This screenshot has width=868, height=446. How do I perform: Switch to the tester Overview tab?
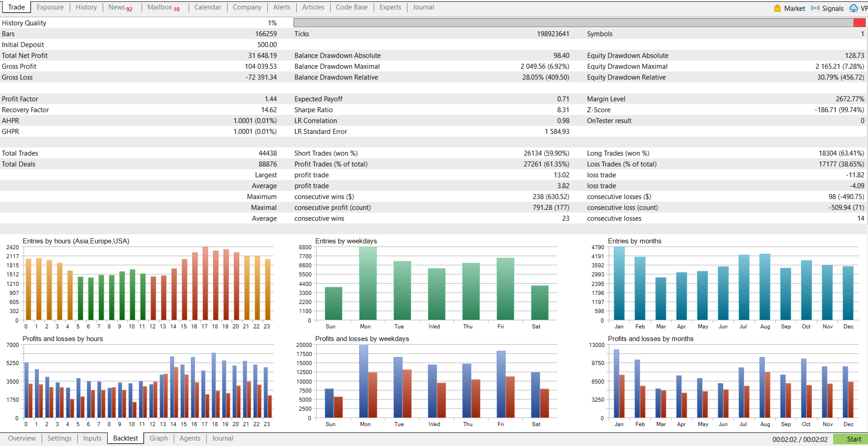tap(22, 438)
